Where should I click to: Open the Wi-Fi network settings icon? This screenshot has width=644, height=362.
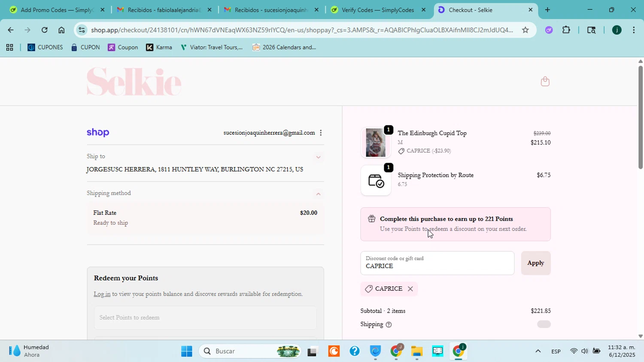(574, 351)
